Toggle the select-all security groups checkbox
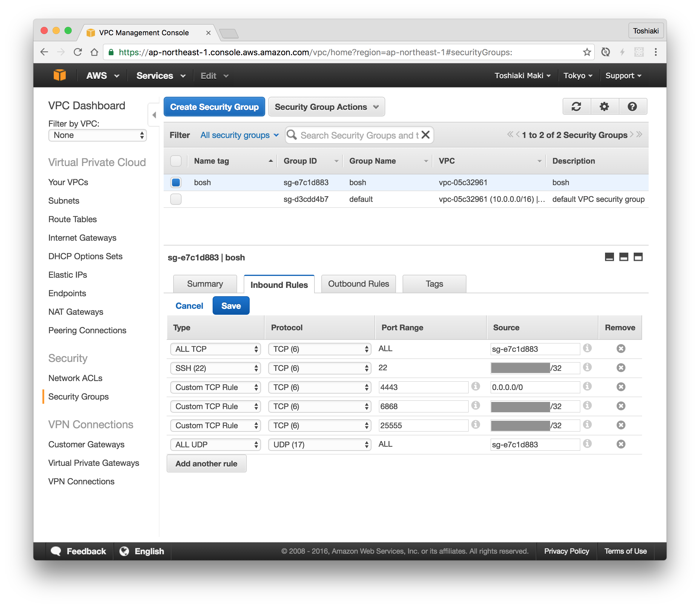Viewport: 700px width, 608px height. [x=176, y=161]
